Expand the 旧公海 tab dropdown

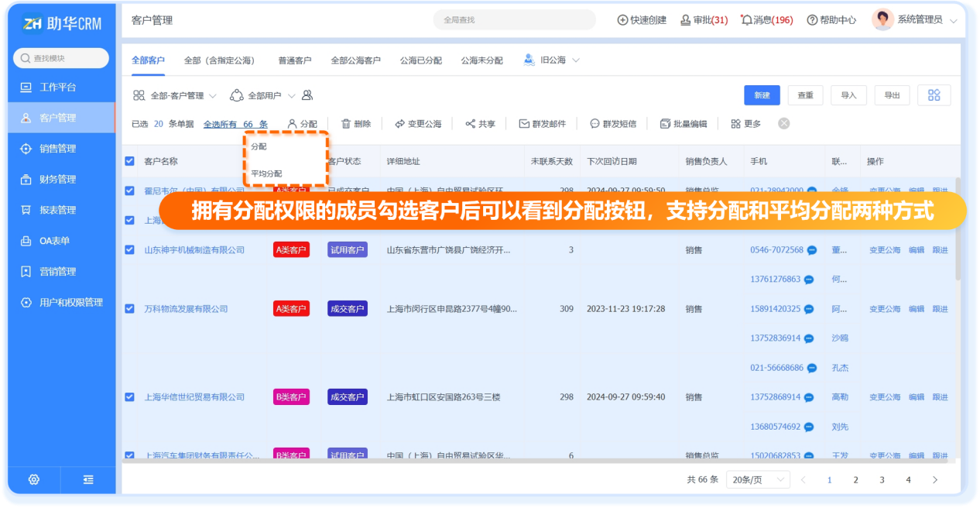(x=575, y=60)
